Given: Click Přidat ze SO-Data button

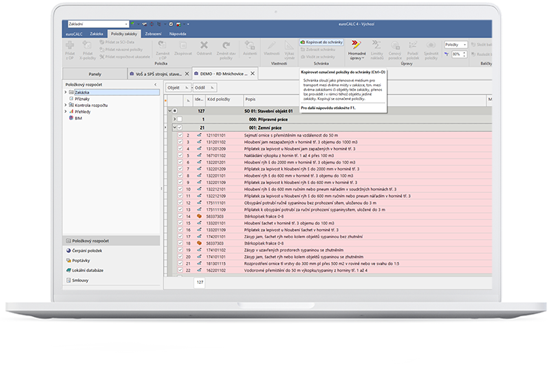Looking at the screenshot, I should pyautogui.click(x=117, y=42).
